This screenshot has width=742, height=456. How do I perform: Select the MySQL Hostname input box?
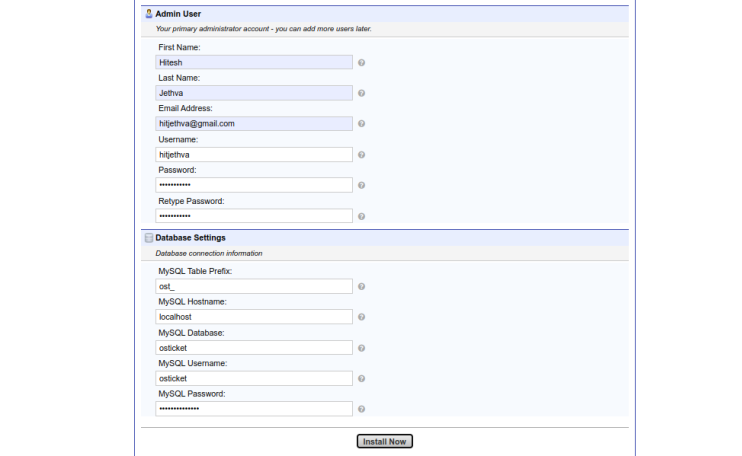click(x=254, y=317)
